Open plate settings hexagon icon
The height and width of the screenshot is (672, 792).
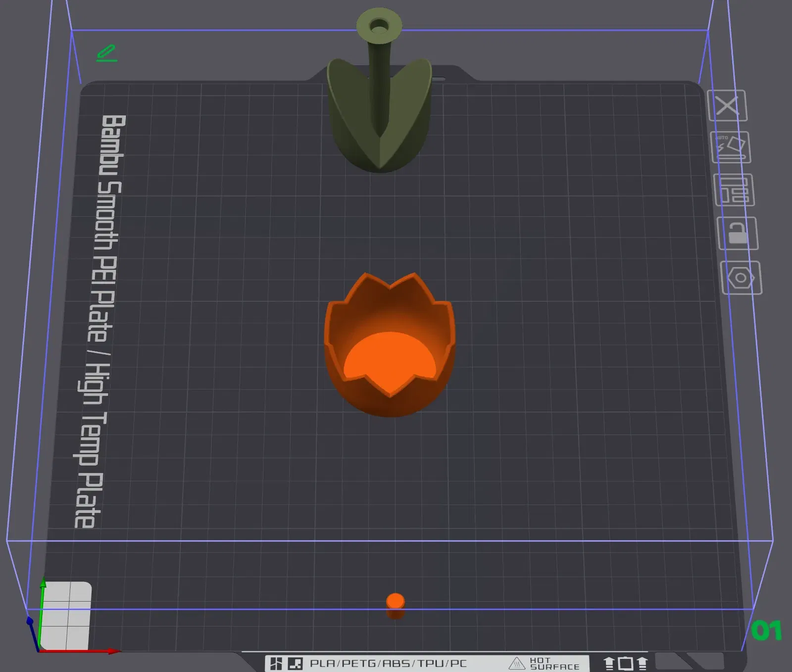[x=741, y=278]
